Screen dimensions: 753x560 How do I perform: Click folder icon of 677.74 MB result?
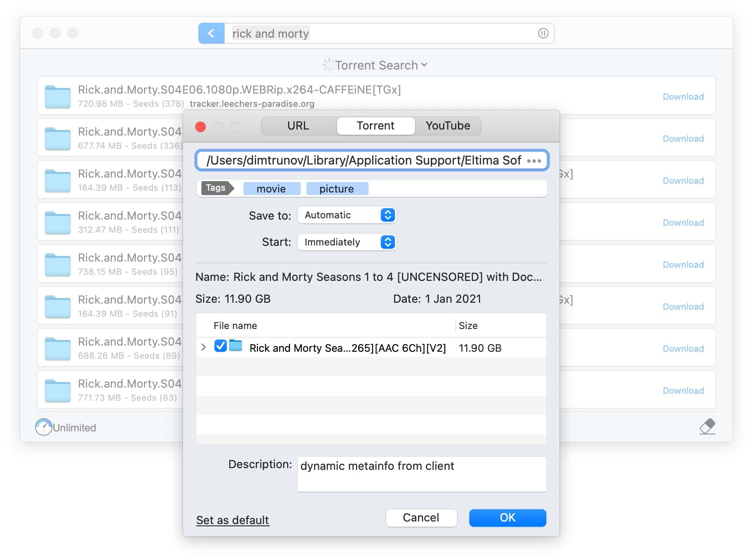click(x=58, y=138)
